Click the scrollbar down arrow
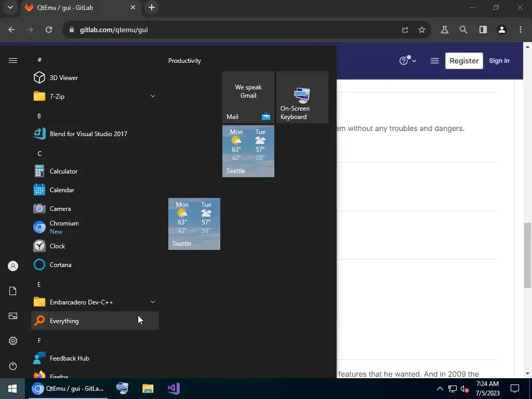 pos(527,374)
